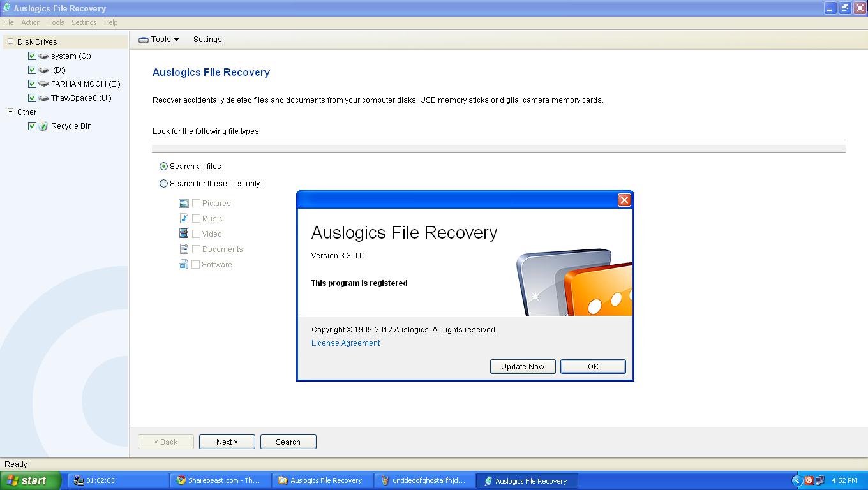Click OK in the about dialog
Viewport: 868px width, 490px height.
[x=593, y=366]
